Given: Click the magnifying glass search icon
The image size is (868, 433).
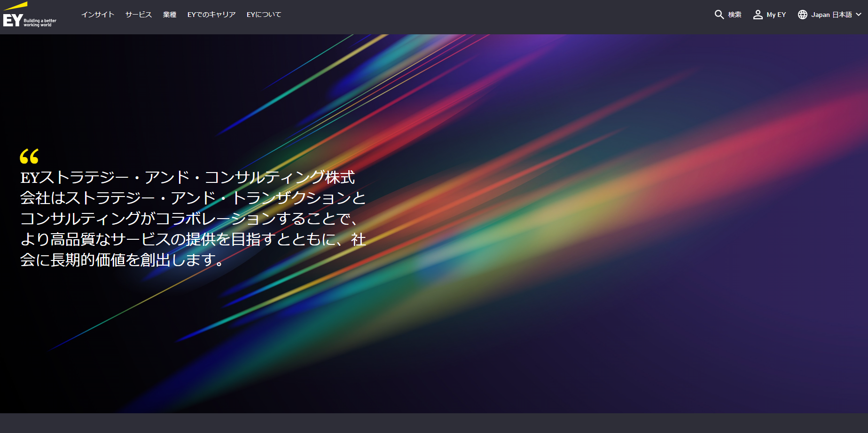Looking at the screenshot, I should (x=719, y=15).
